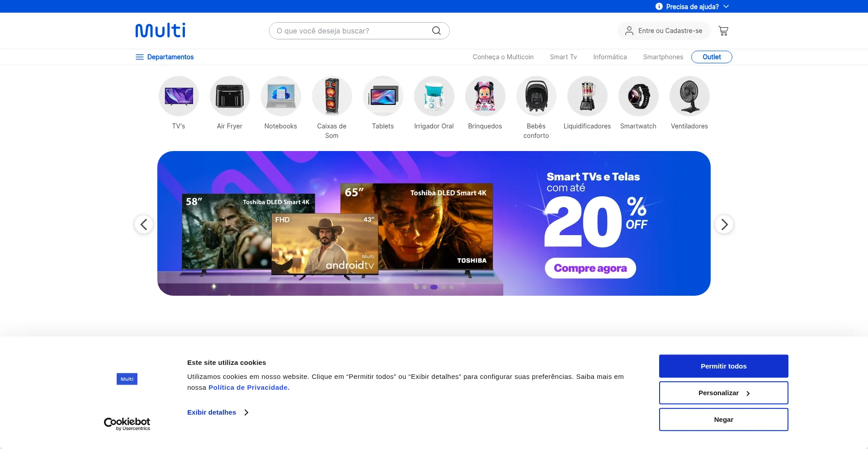868x449 pixels.
Task: Select the Bebês conforto category icon
Action: coord(536,96)
